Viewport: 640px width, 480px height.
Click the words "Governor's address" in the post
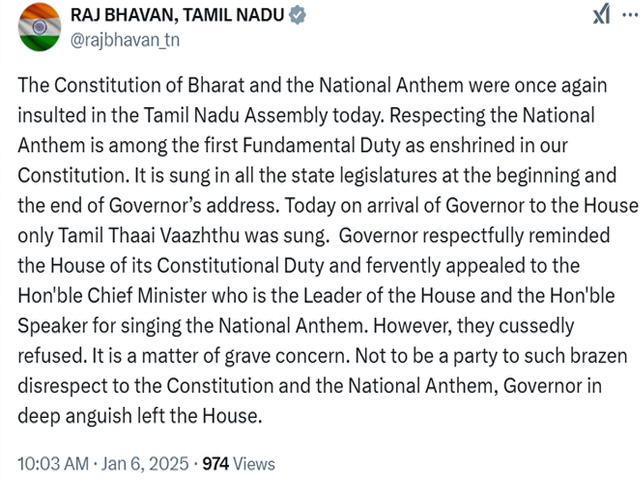[x=194, y=206]
